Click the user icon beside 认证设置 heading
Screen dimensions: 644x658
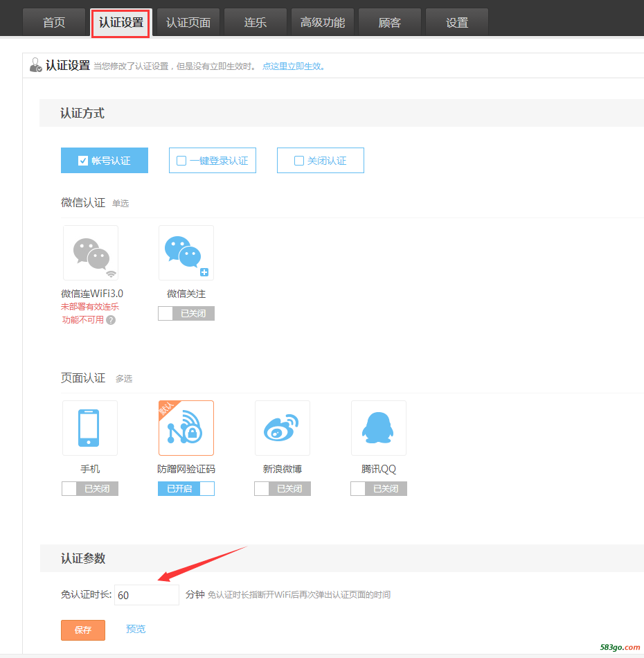(x=36, y=66)
